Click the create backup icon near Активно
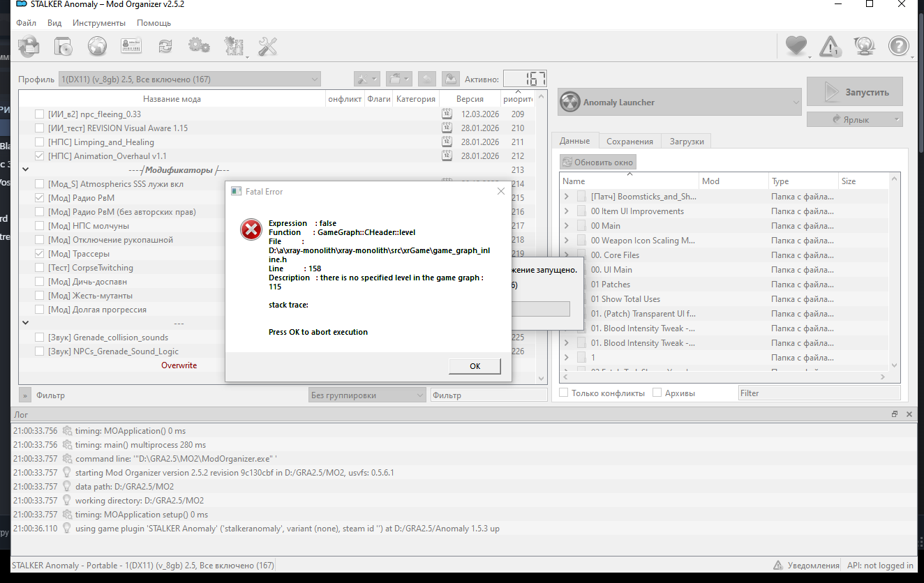 (x=451, y=79)
